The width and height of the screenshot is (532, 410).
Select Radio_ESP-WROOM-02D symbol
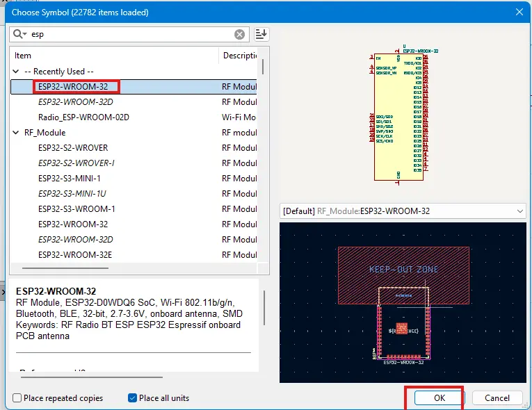tap(134, 117)
